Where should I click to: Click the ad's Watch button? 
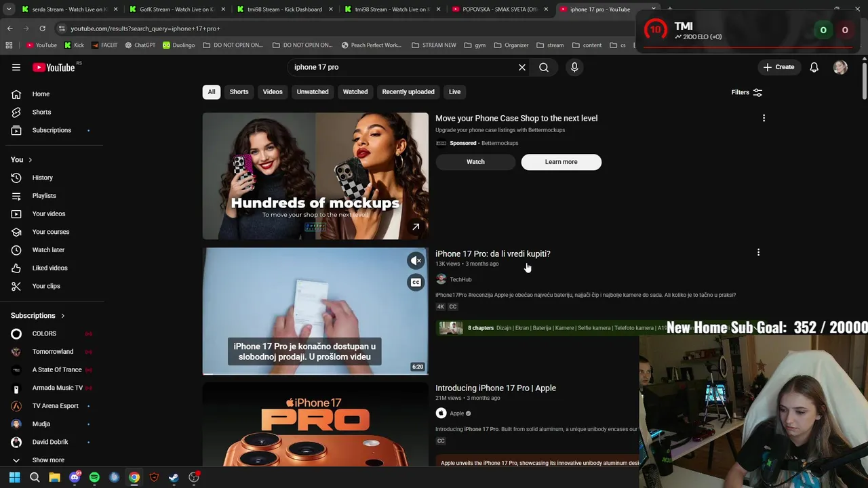point(475,162)
